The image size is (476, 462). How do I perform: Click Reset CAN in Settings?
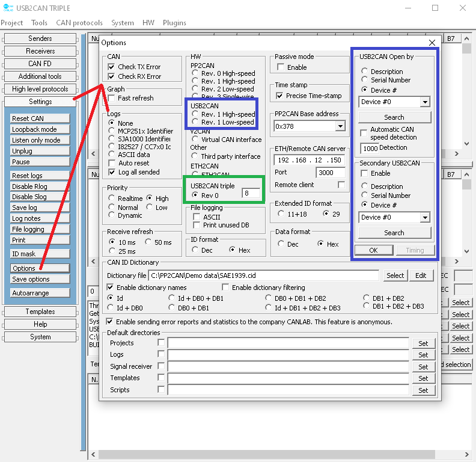pos(40,119)
